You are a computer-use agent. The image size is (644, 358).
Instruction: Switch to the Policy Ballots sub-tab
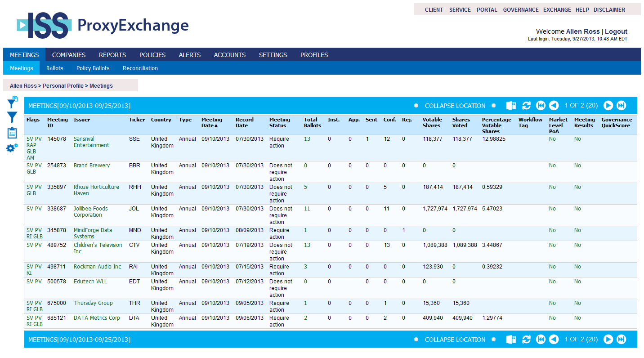pyautogui.click(x=93, y=68)
